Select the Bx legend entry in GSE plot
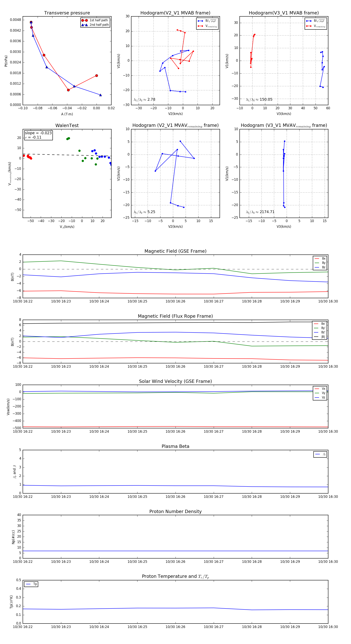The height and width of the screenshot is (644, 351). (320, 259)
